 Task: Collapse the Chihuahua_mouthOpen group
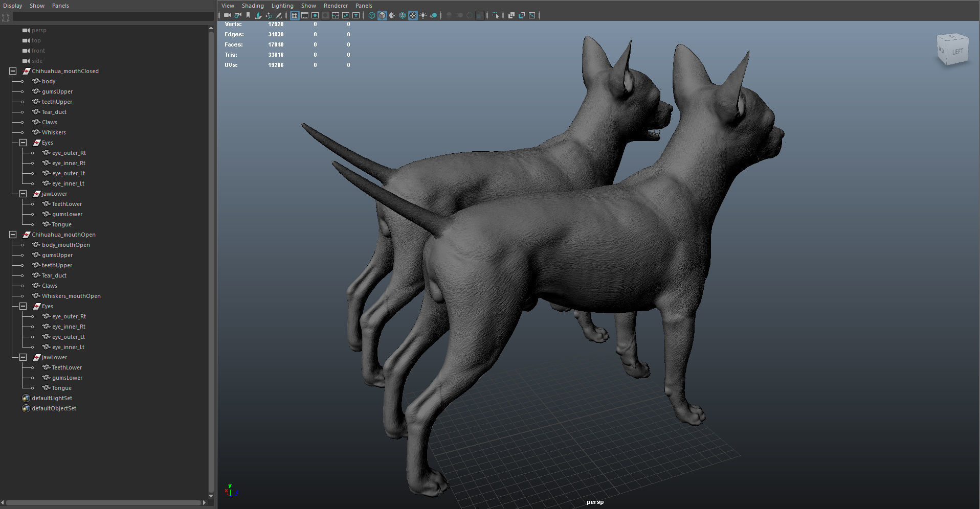click(x=13, y=235)
